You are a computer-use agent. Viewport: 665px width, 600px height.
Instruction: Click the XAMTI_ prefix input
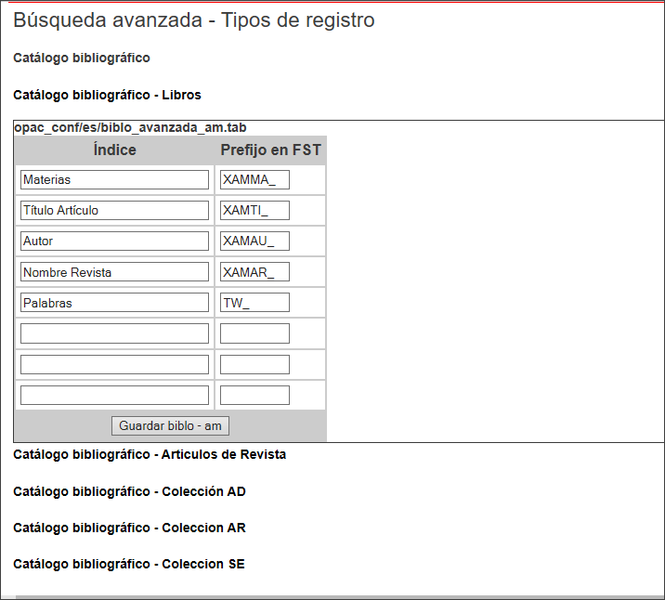click(x=255, y=211)
